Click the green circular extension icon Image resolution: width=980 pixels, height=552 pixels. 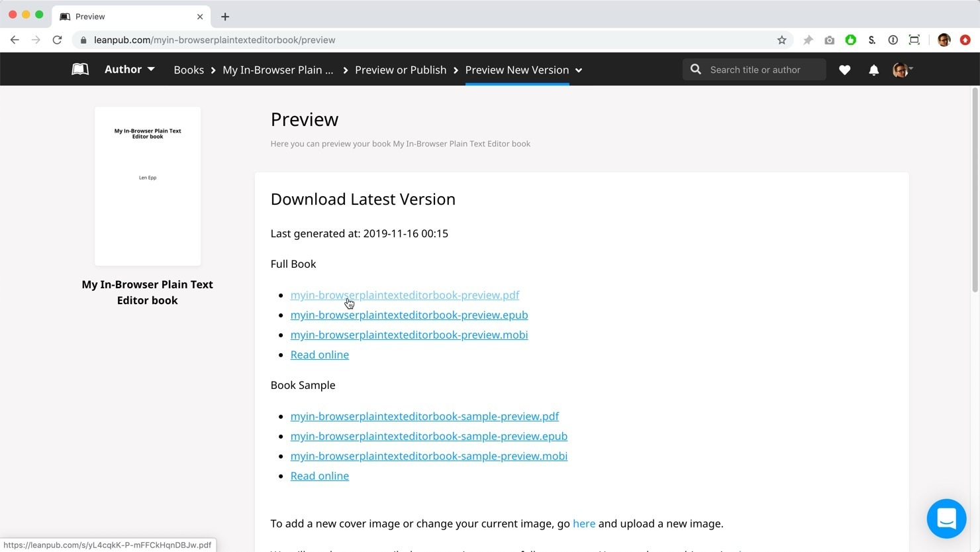(x=851, y=40)
